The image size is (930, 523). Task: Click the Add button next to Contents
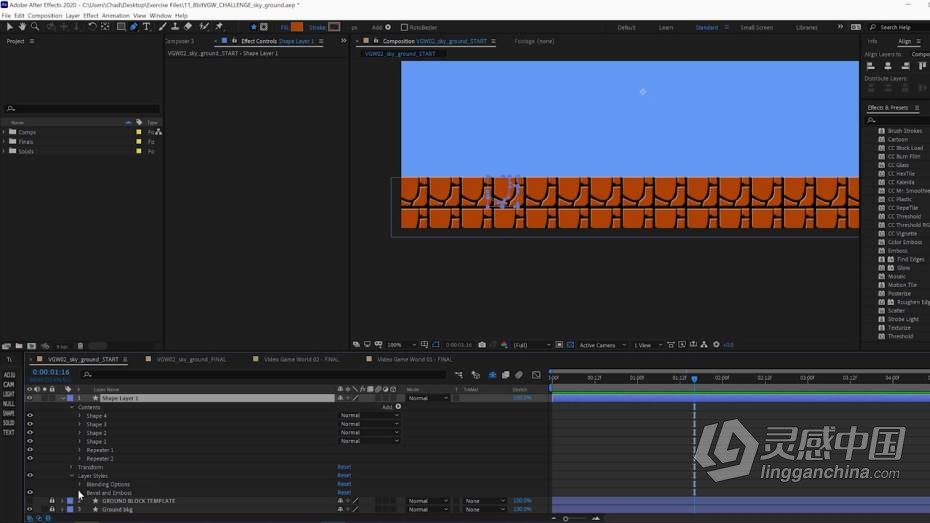point(392,407)
